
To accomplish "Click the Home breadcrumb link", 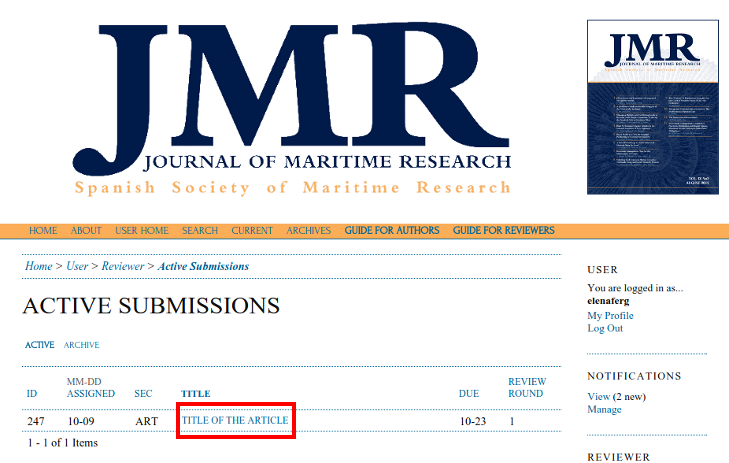I will coord(39,266).
